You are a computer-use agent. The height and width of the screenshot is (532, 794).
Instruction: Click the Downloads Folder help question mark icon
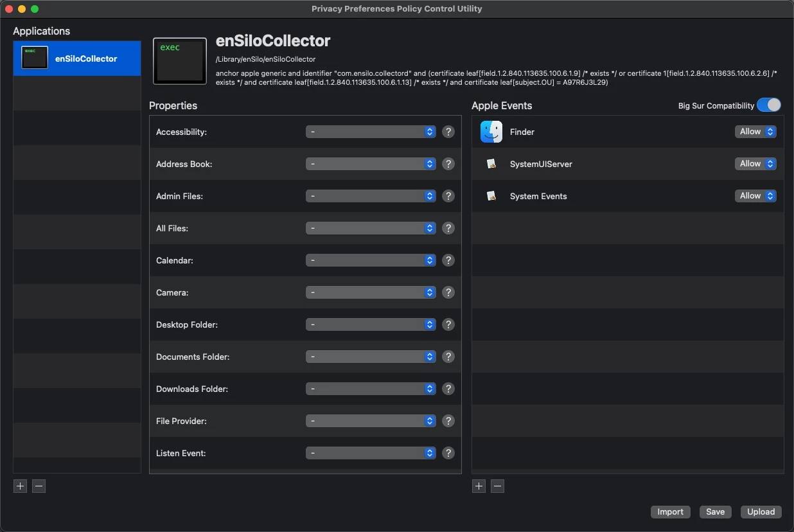(449, 389)
